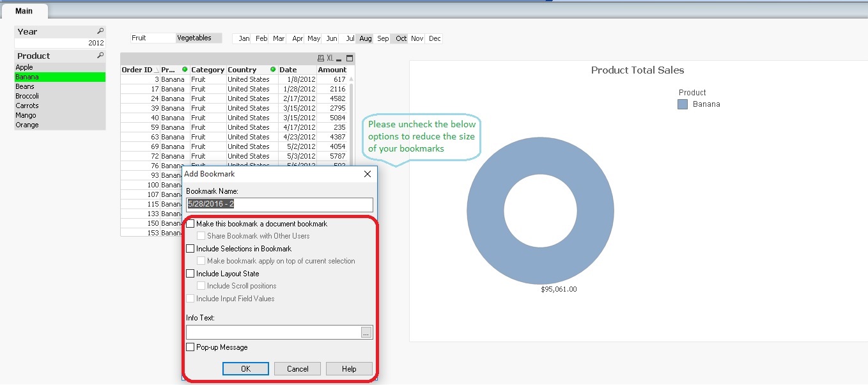The image size is (868, 385).
Task: Toggle Include Scroll positions checkbox
Action: click(x=201, y=286)
